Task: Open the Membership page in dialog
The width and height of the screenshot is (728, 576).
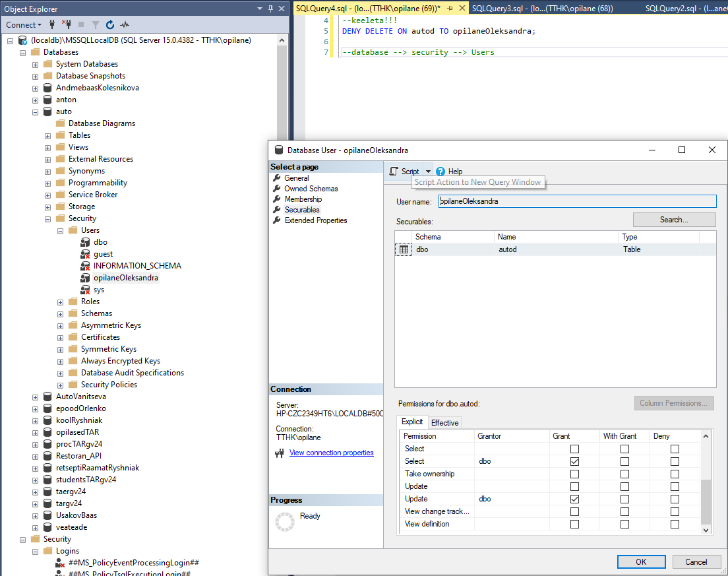Action: pos(303,199)
